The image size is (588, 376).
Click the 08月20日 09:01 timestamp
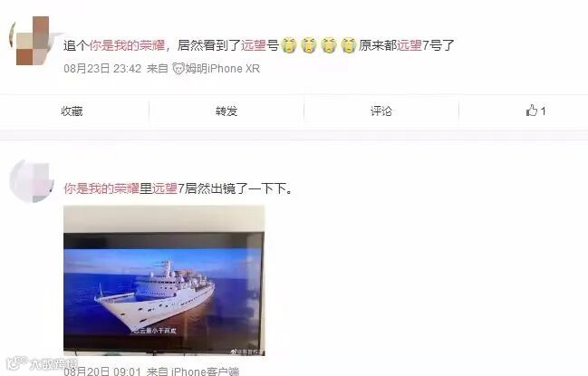pyautogui.click(x=102, y=371)
